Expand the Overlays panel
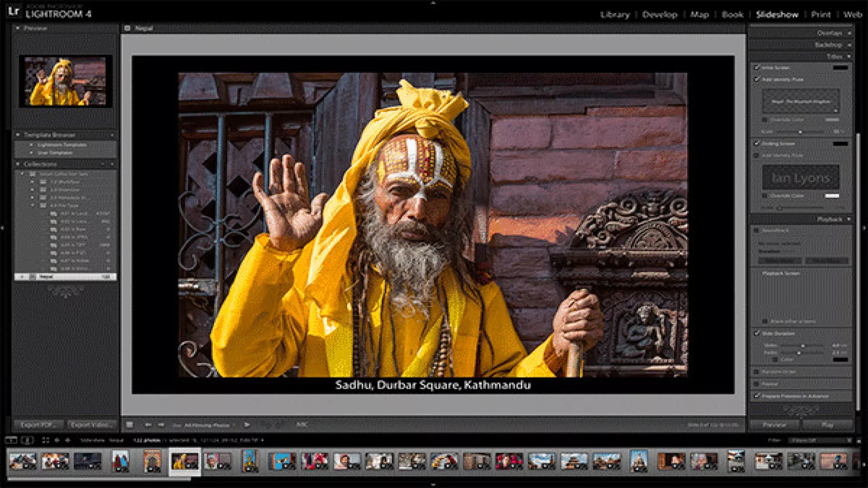This screenshot has height=488, width=868. coord(830,33)
